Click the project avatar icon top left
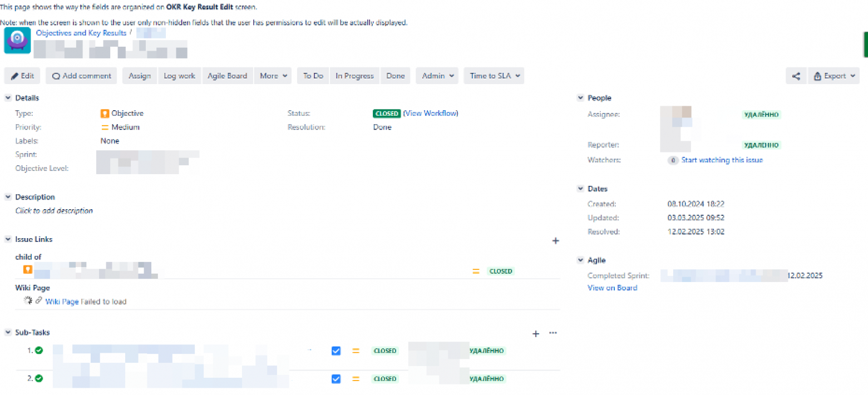 pyautogui.click(x=17, y=41)
